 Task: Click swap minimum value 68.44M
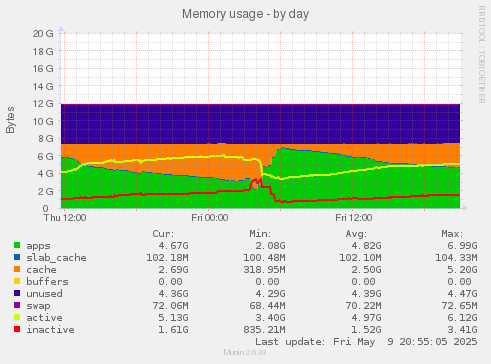267,306
